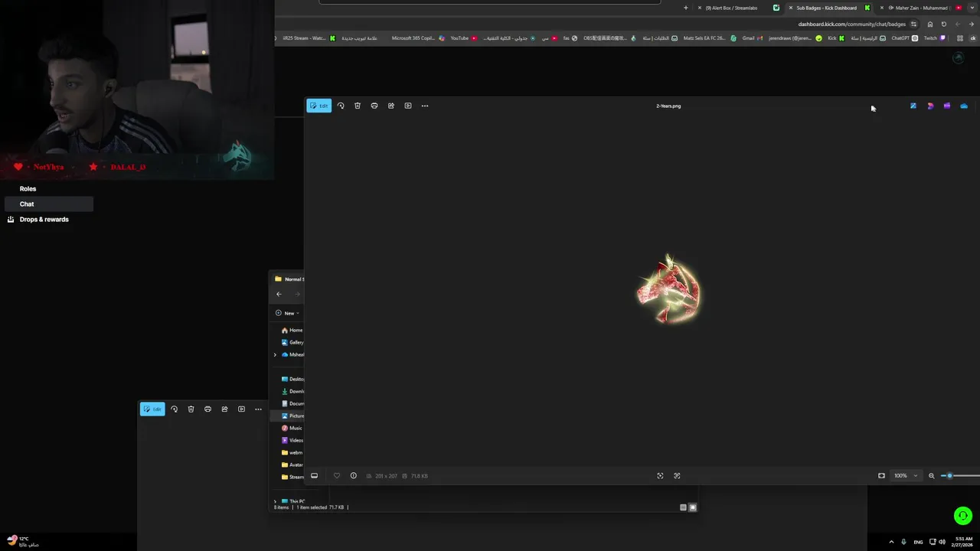Click the green support chat bubble

(963, 516)
